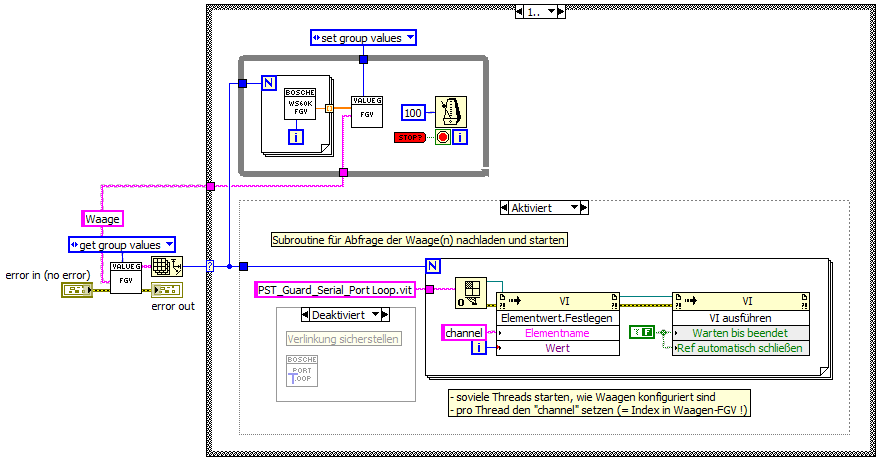Click the PST_Guard_Serial_Port Loop.vit string constant
882x465 pixels.
point(335,290)
